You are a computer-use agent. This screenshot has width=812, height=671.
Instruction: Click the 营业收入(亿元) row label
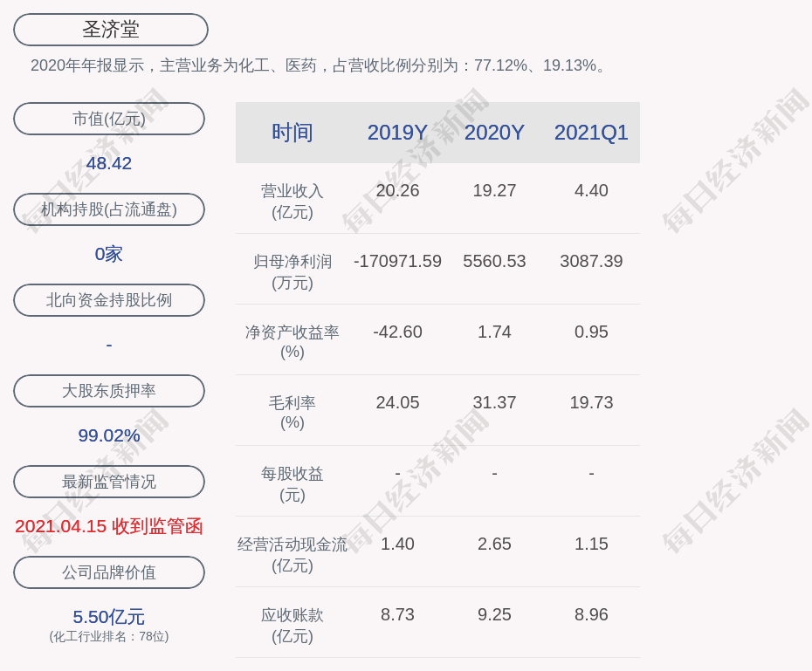[x=292, y=202]
